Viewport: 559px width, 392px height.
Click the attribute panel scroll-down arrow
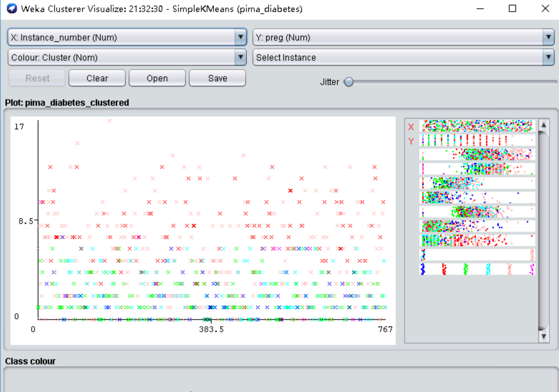click(543, 337)
